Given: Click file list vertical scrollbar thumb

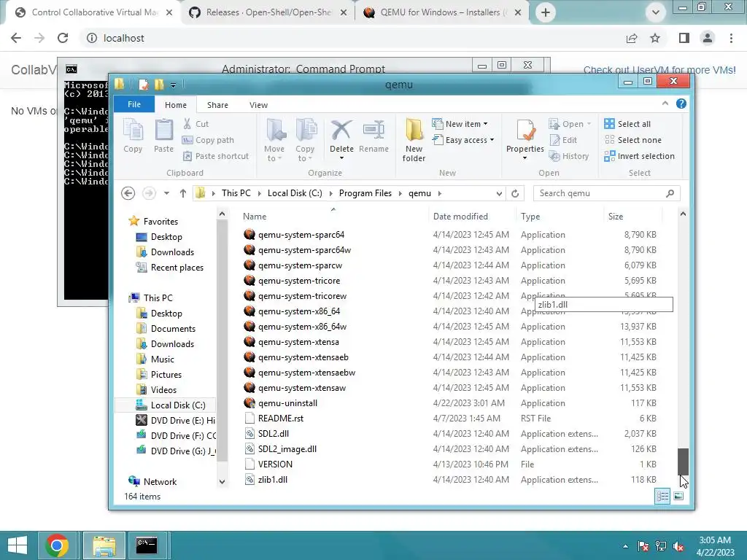Looking at the screenshot, I should click(683, 461).
